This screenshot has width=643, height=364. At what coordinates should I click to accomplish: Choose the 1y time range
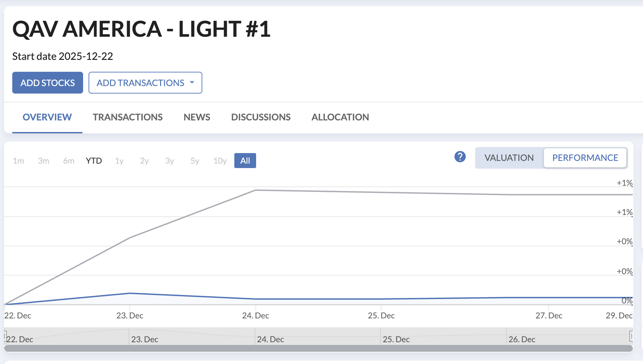point(119,161)
